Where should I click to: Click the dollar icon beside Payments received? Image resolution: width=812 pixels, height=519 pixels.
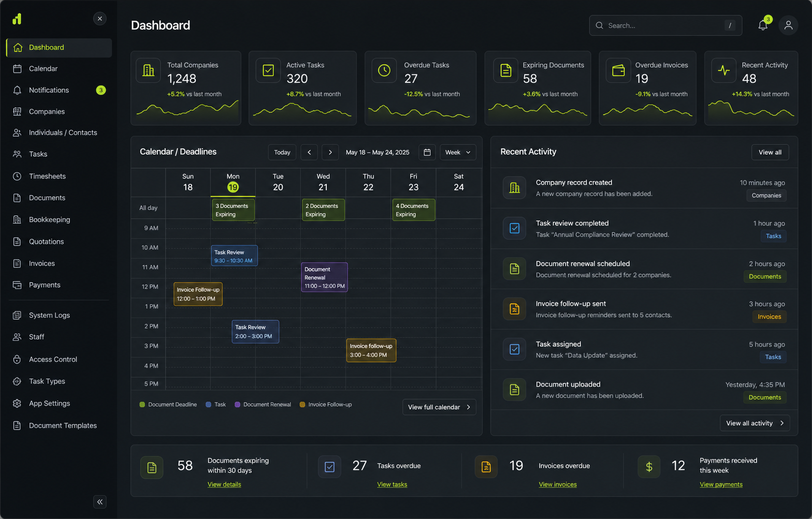(649, 467)
